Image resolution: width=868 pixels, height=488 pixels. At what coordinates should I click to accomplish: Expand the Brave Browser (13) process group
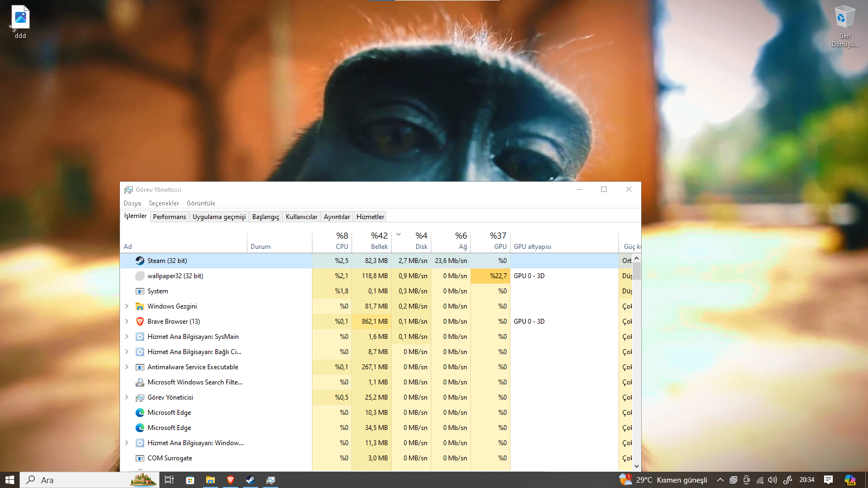click(127, 322)
